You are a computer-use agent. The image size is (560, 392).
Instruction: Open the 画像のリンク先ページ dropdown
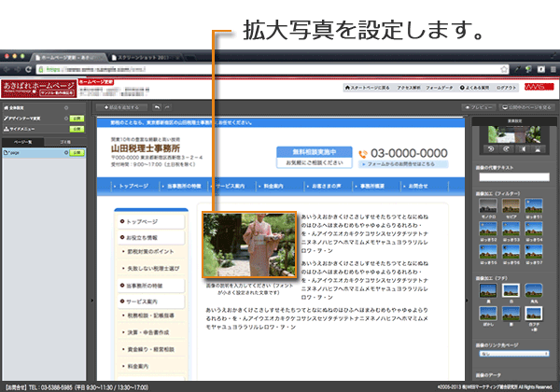[514, 355]
